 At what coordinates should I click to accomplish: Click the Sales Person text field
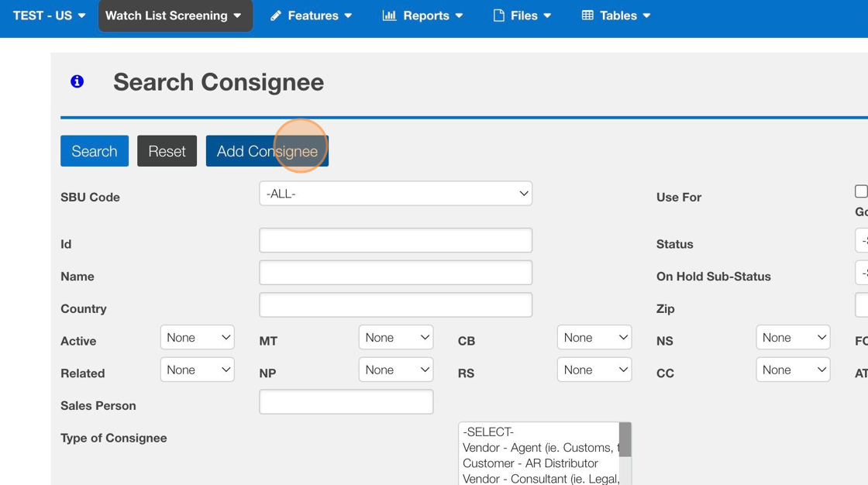click(346, 402)
